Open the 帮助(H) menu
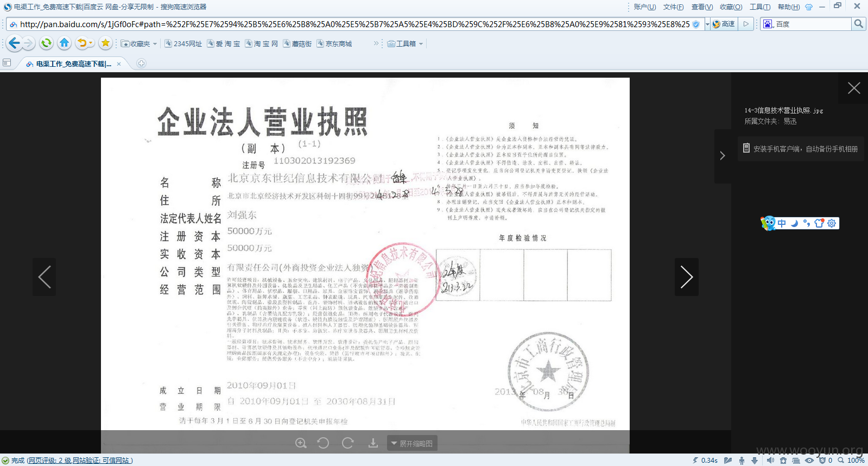This screenshot has height=466, width=868. (x=789, y=7)
